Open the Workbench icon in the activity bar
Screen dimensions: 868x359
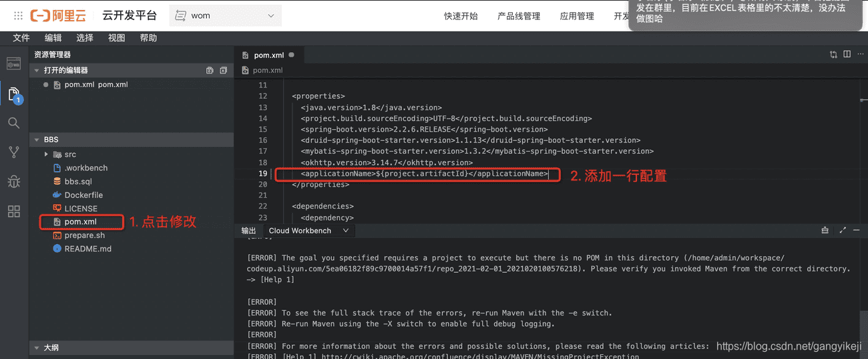coord(13,64)
